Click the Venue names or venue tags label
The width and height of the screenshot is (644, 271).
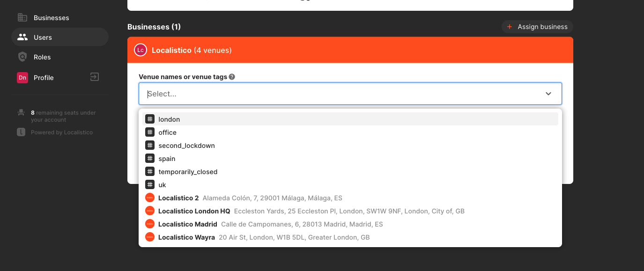pyautogui.click(x=183, y=77)
